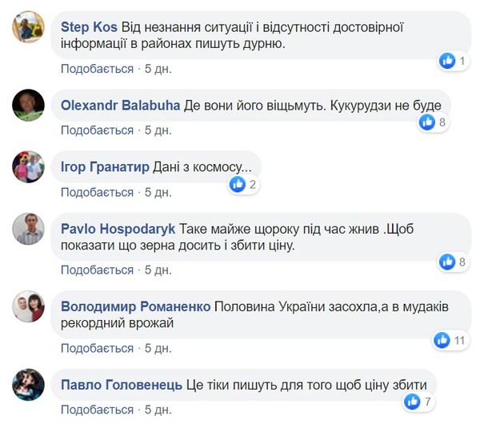
Task: Open Павло Головенець avatar
Action: [x=28, y=385]
